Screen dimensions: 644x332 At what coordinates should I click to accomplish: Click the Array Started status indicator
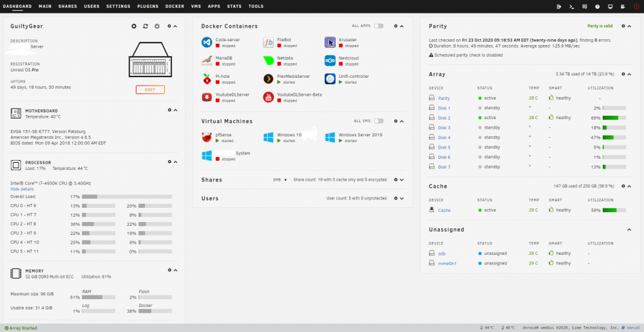pos(21,328)
